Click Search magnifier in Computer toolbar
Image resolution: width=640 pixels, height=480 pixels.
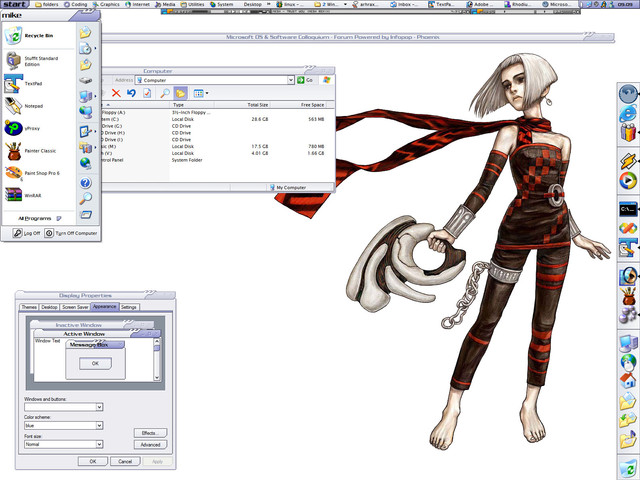pyautogui.click(x=165, y=93)
